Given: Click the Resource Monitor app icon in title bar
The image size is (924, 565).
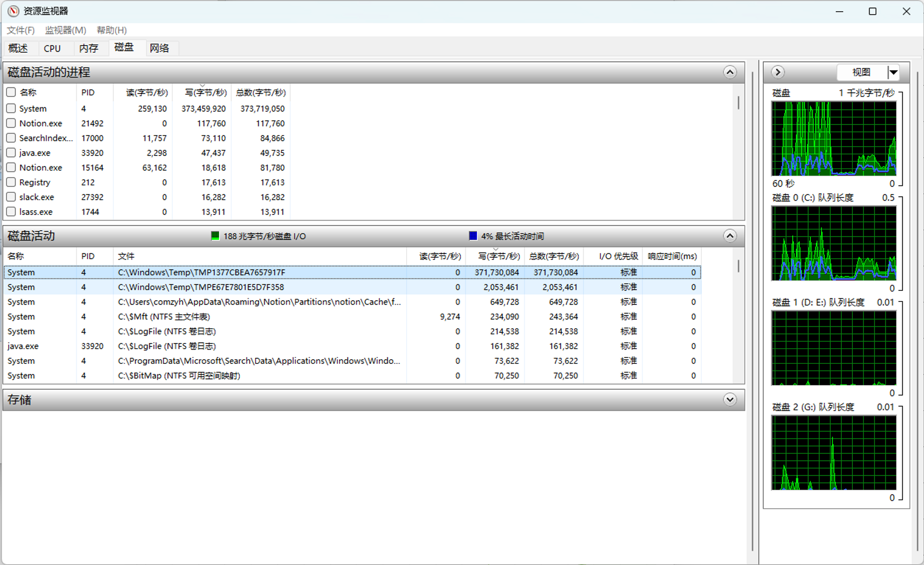Looking at the screenshot, I should click(13, 11).
